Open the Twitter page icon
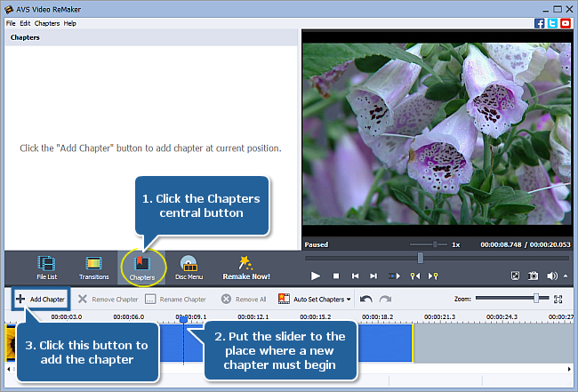 [x=552, y=23]
